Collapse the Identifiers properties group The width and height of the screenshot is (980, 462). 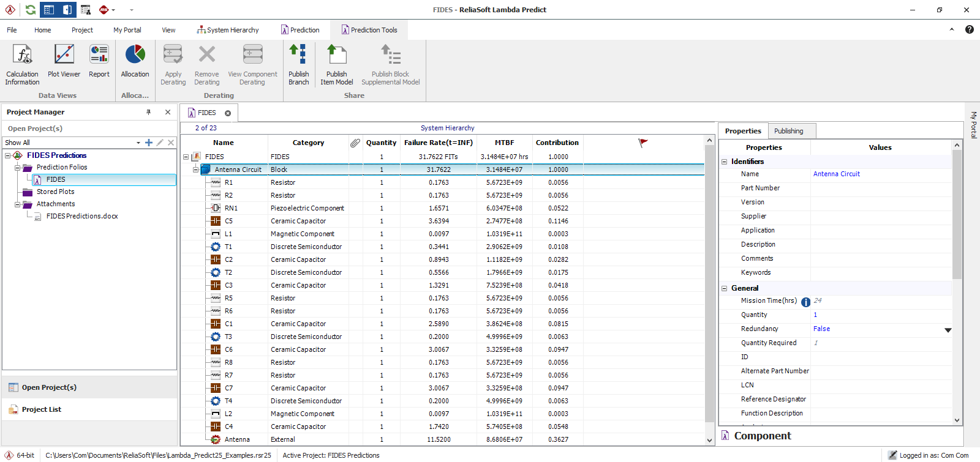(x=724, y=162)
